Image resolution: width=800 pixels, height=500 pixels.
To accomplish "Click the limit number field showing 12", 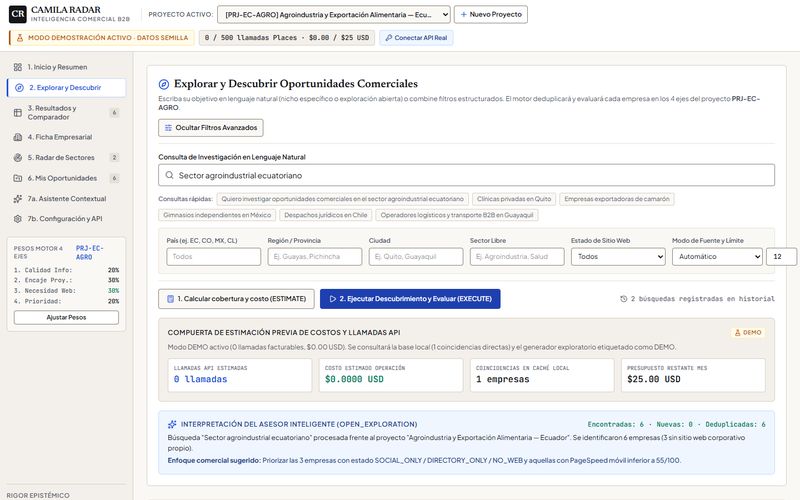I will tap(781, 257).
